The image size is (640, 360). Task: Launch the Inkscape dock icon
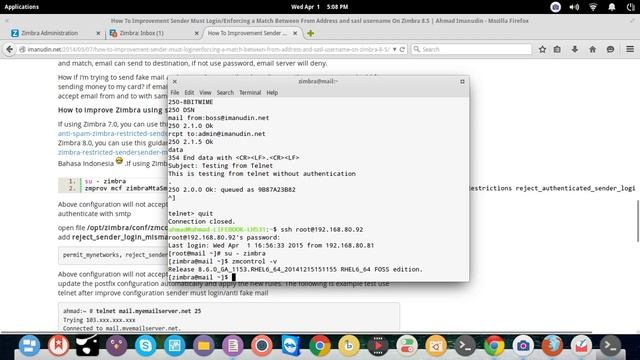[x=87, y=345]
